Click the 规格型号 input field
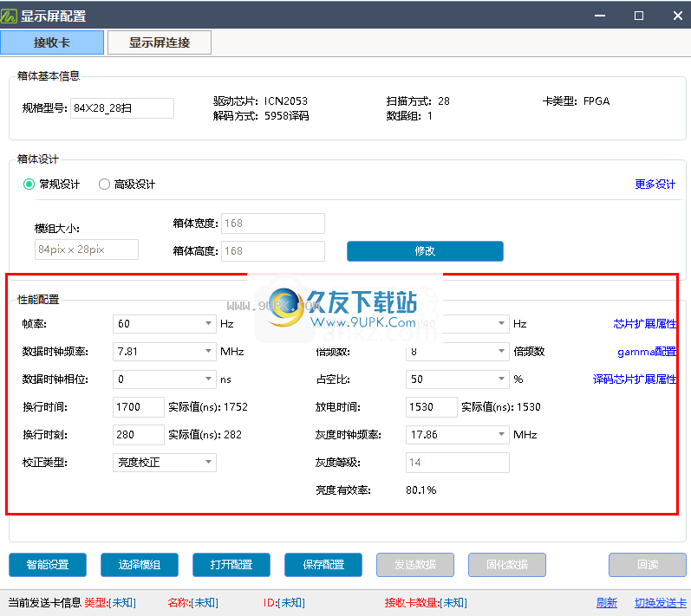Screen dimensions: 691x616 point(122,108)
